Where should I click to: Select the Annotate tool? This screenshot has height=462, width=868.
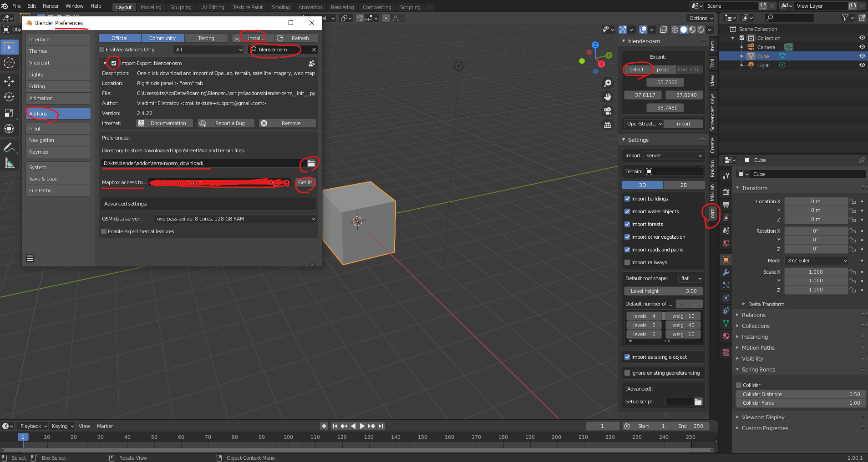[x=9, y=147]
